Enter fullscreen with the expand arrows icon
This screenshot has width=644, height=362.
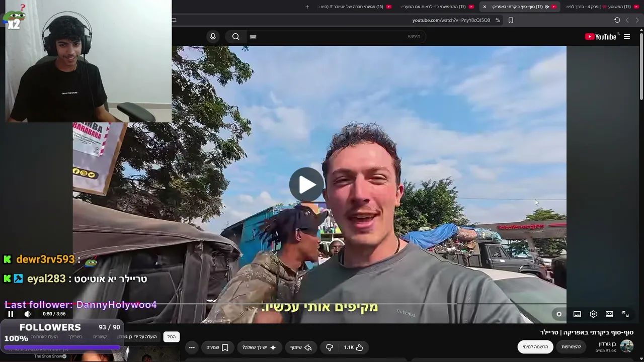click(x=625, y=314)
